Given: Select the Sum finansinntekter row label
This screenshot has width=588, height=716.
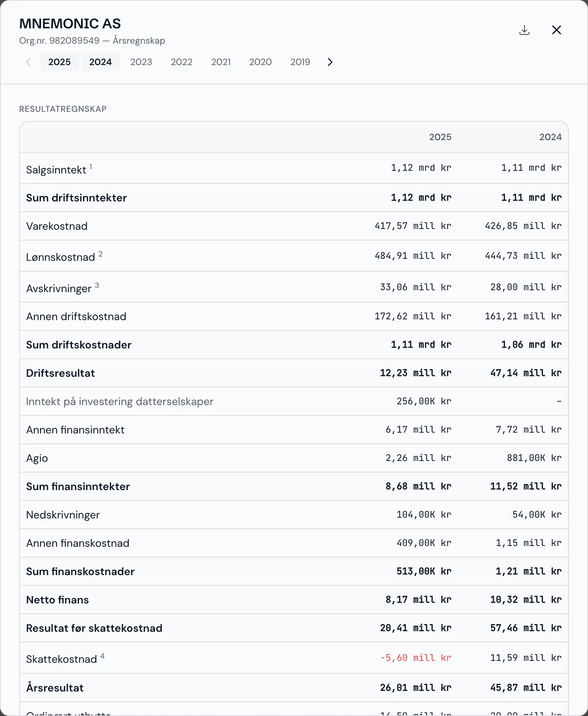Looking at the screenshot, I should [78, 487].
